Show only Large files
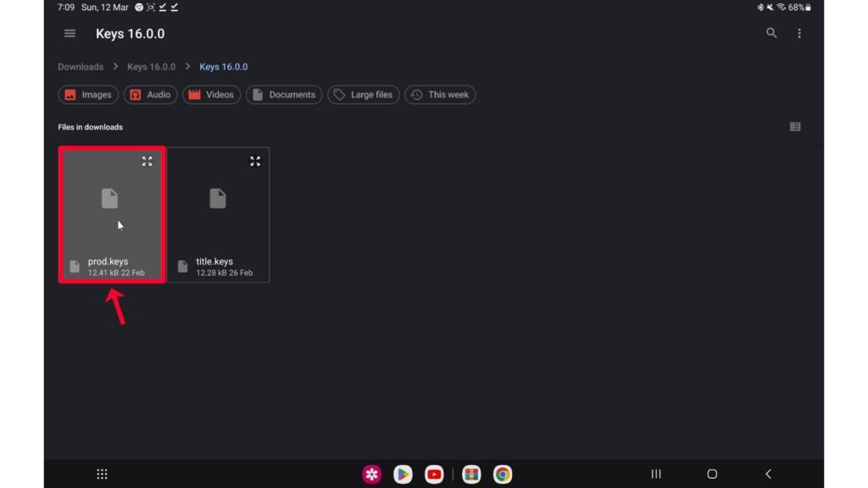The image size is (868, 488). pyautogui.click(x=363, y=95)
